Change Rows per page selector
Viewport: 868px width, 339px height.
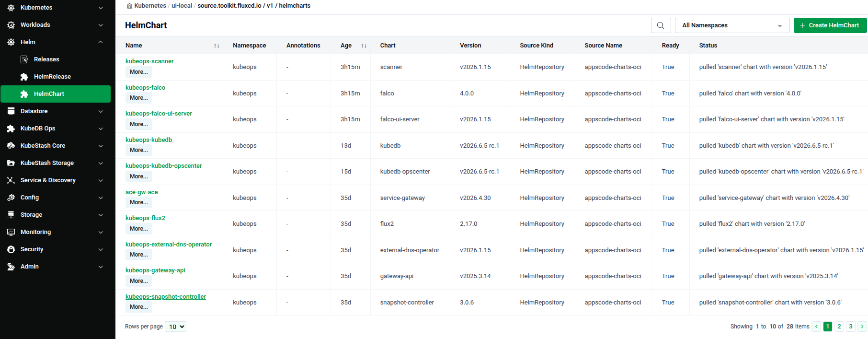175,327
